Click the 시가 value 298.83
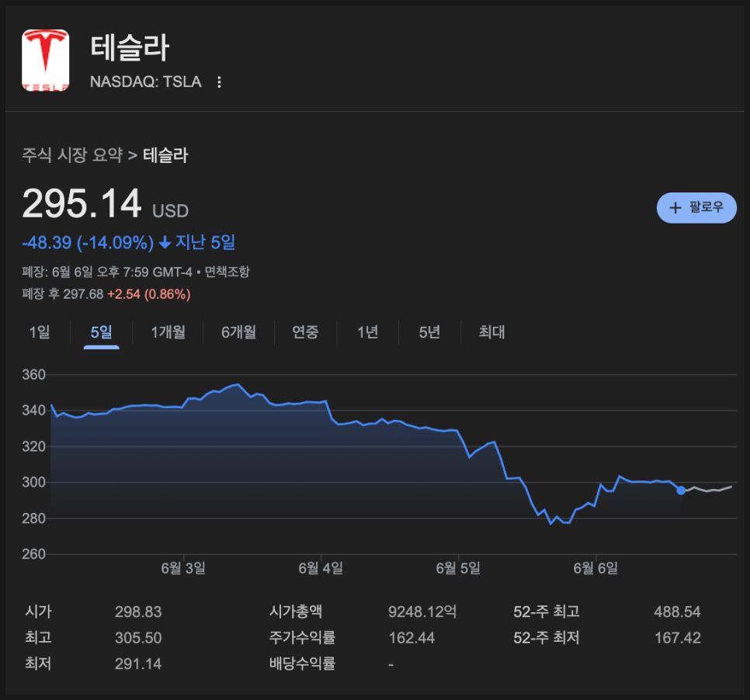The image size is (750, 700). click(x=138, y=612)
